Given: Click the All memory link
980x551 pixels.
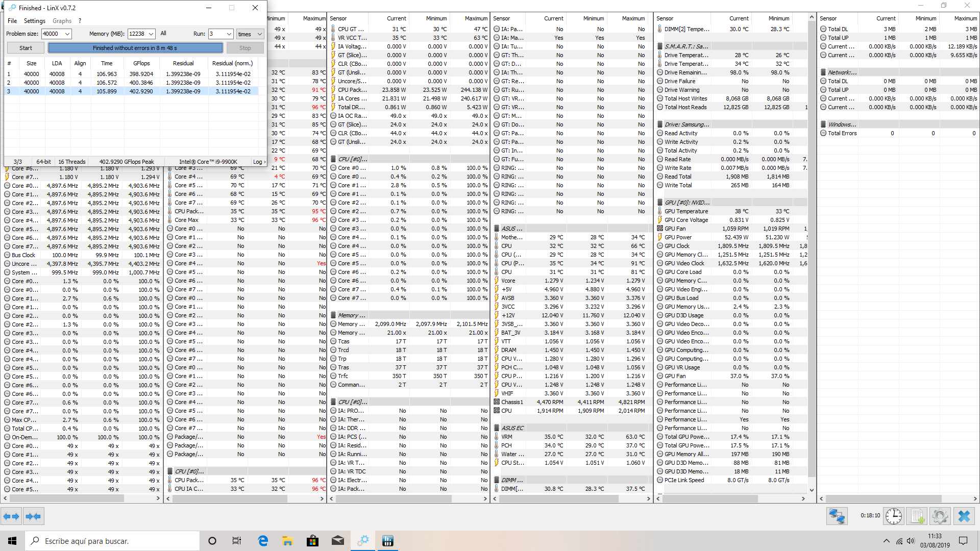Looking at the screenshot, I should [x=163, y=33].
